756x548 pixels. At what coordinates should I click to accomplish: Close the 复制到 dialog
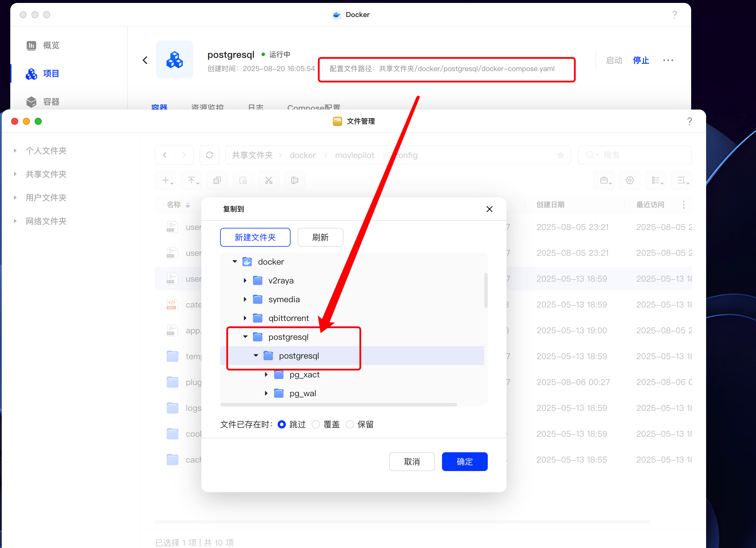pyautogui.click(x=489, y=209)
